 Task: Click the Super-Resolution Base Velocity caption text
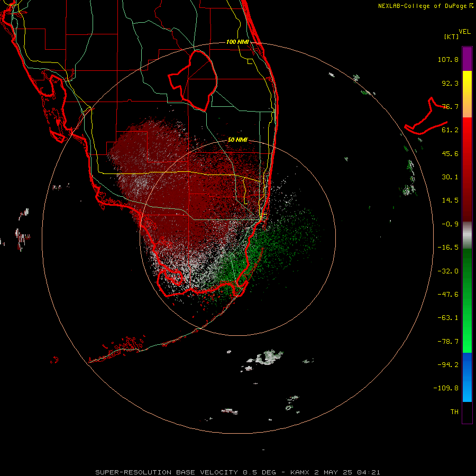237,472
